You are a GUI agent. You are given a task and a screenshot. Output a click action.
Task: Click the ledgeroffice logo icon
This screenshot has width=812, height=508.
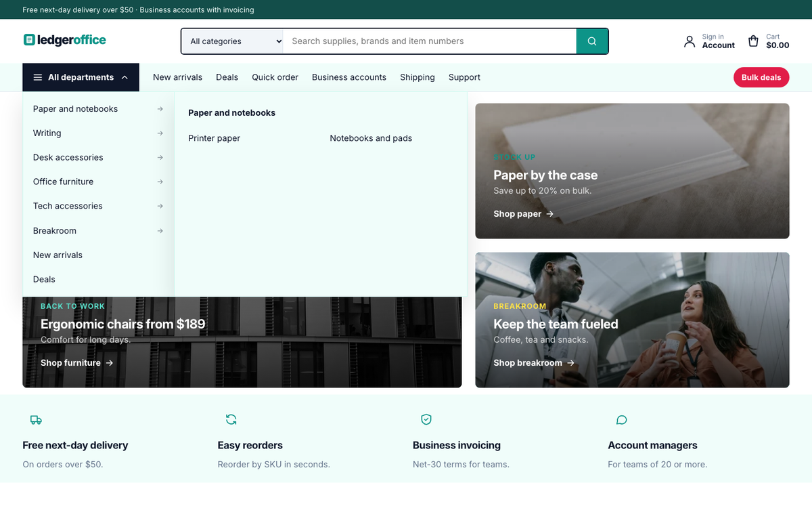(x=29, y=40)
